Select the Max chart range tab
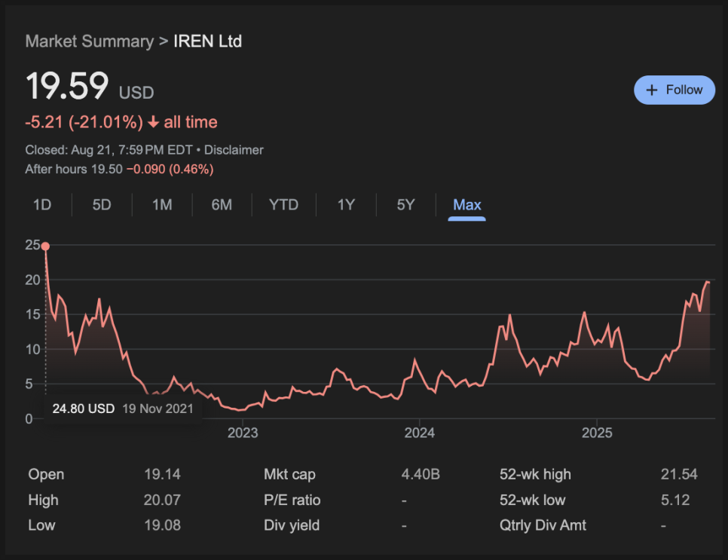Image resolution: width=728 pixels, height=560 pixels. point(466,205)
